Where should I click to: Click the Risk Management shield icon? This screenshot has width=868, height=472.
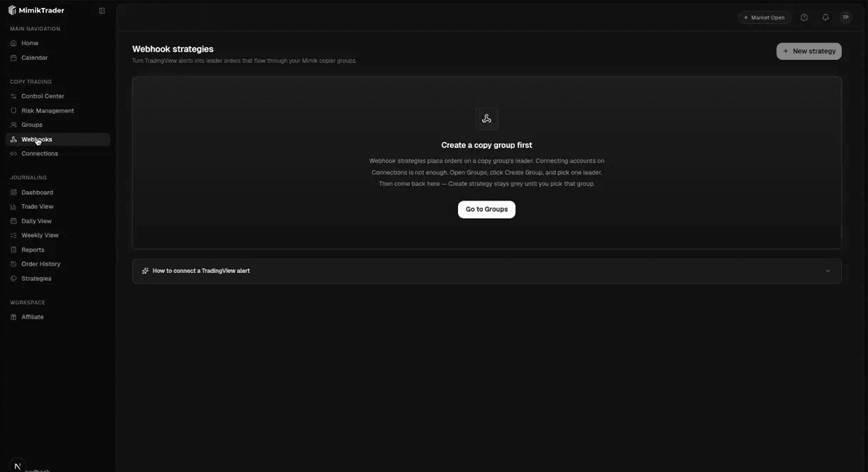point(13,111)
